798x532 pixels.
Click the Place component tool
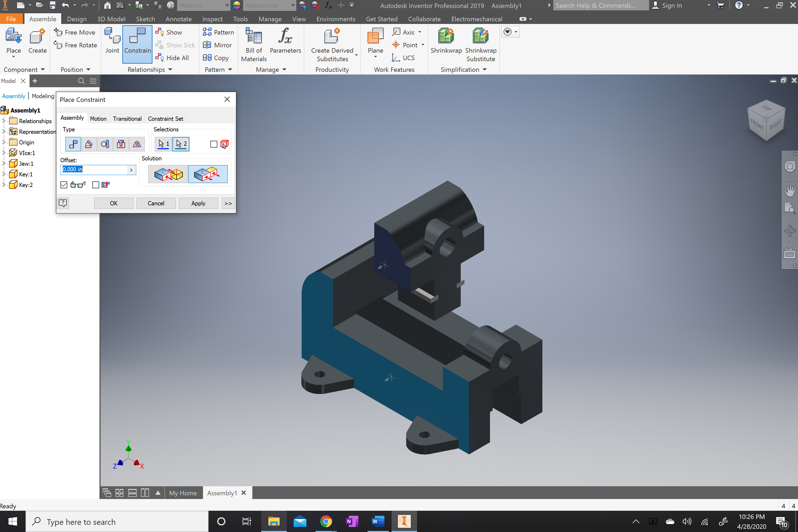(14, 42)
